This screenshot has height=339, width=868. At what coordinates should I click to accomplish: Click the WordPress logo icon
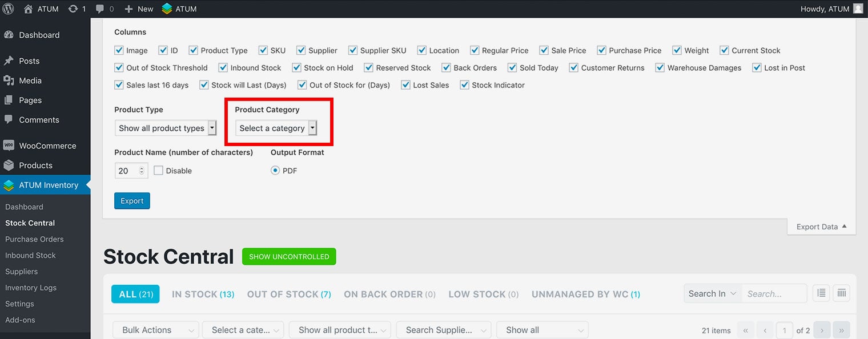[x=9, y=9]
